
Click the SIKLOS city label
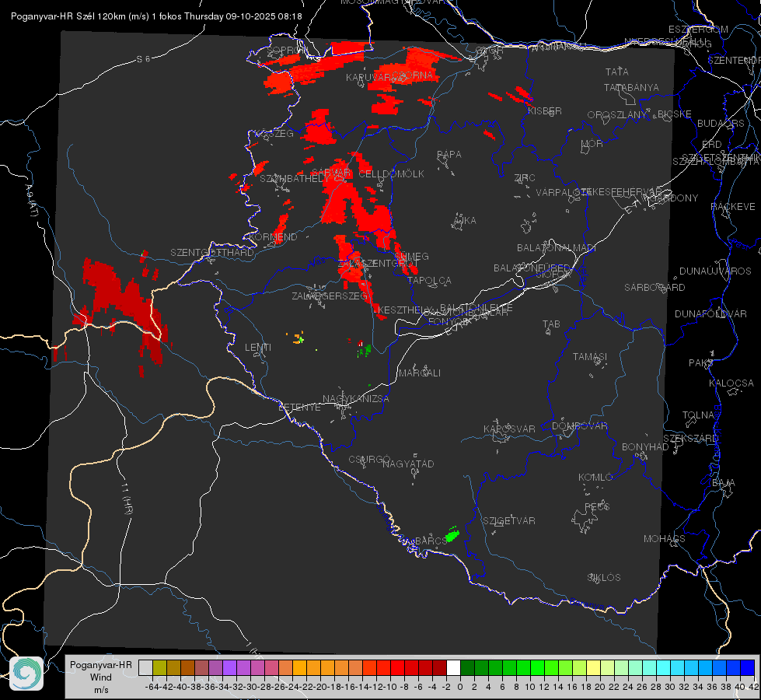coord(604,578)
